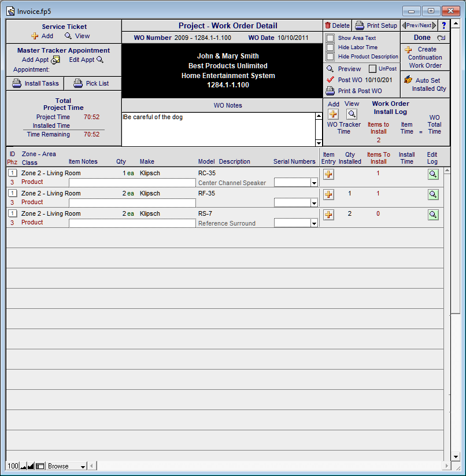
Task: Open RC-35 detail ID button
Action: pos(12,173)
